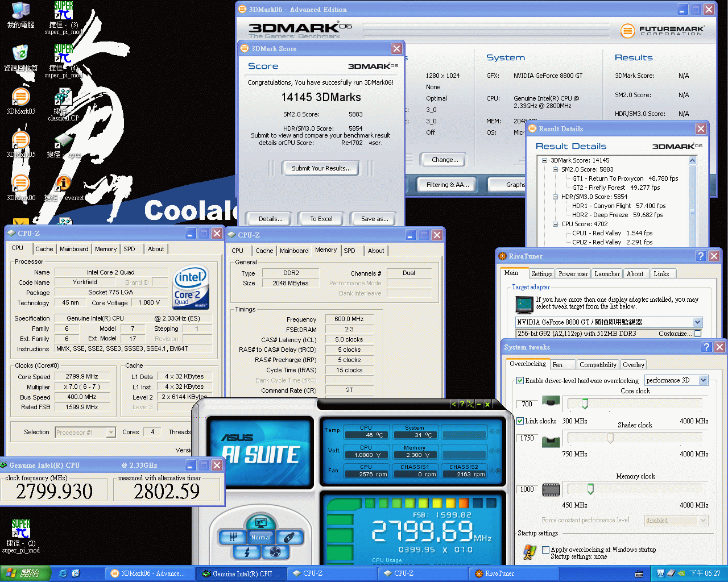The image size is (728, 582).
Task: Click the Filtering & AA... button
Action: (448, 185)
